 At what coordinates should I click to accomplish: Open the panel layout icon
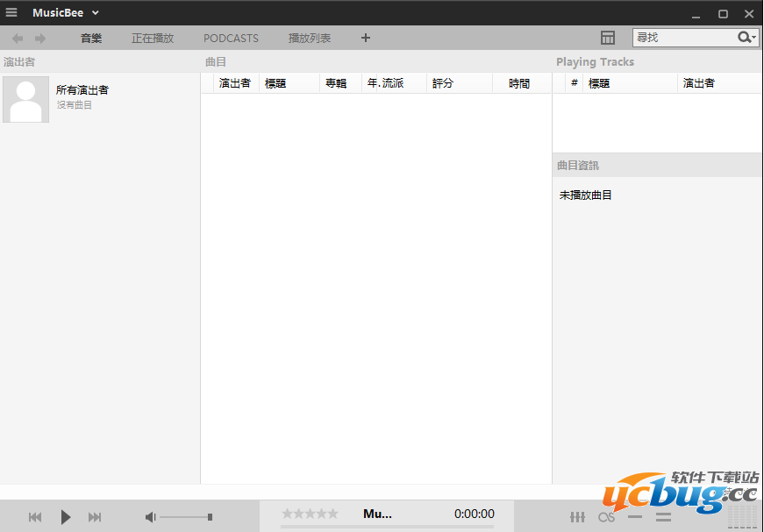[608, 38]
